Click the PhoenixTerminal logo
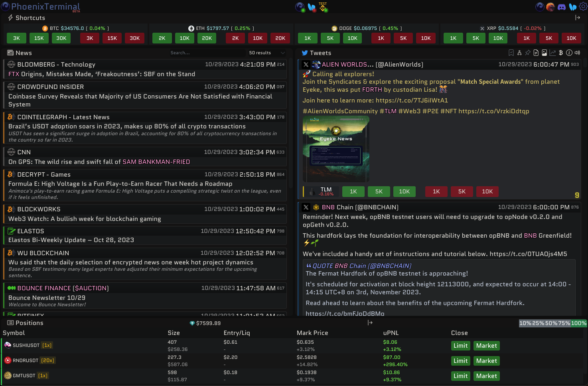The image size is (588, 386). tap(41, 7)
